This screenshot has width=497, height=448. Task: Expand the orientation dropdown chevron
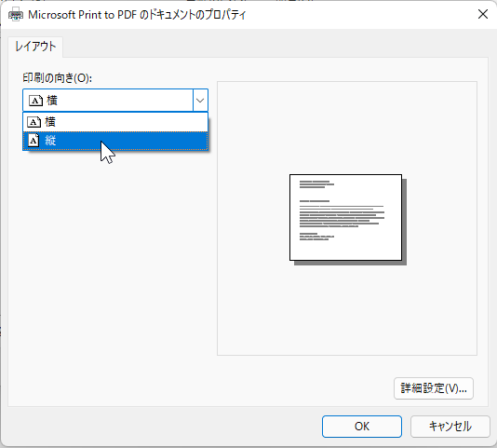200,101
